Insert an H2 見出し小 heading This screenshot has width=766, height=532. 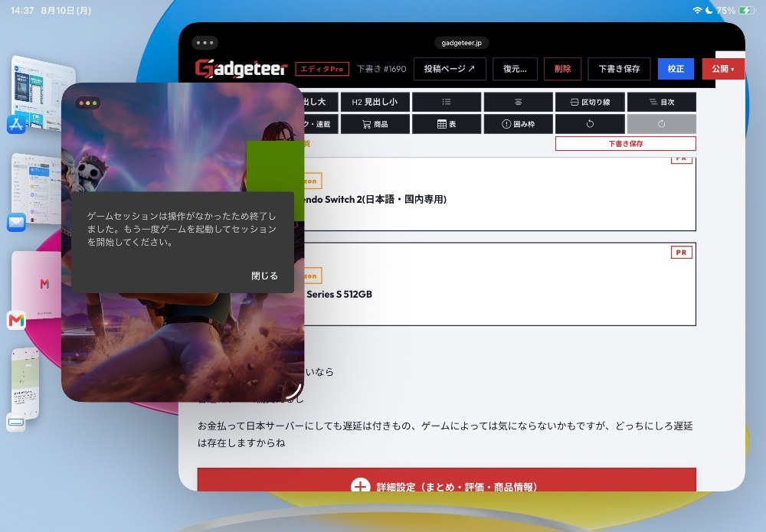(x=375, y=102)
